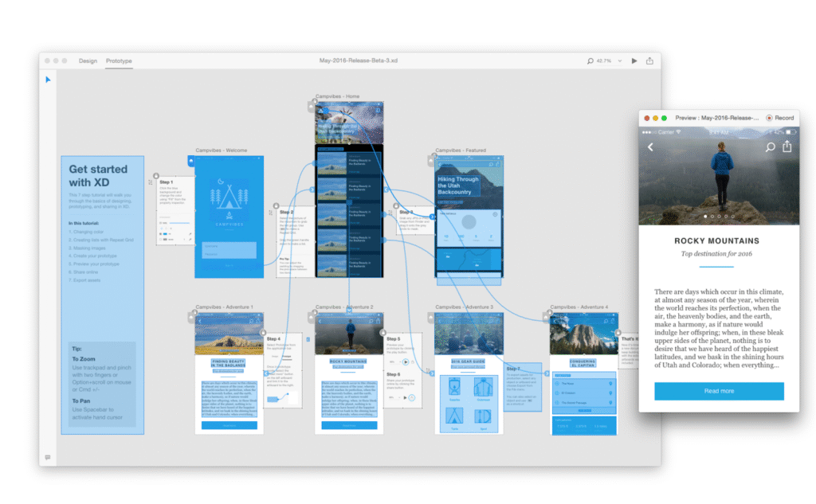Screen dimensions: 816x504
Task: Open the comments icon at bottom left
Action: point(48,457)
